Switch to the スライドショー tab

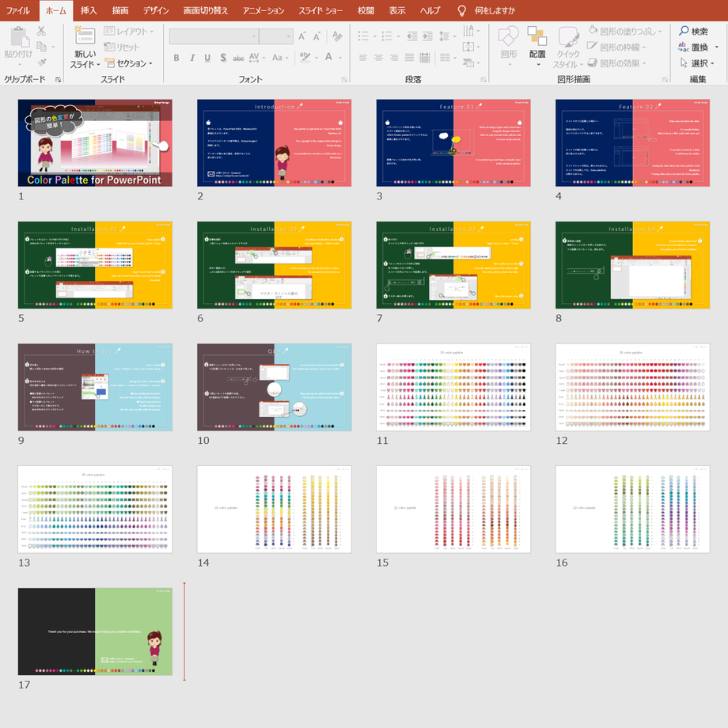point(320,10)
